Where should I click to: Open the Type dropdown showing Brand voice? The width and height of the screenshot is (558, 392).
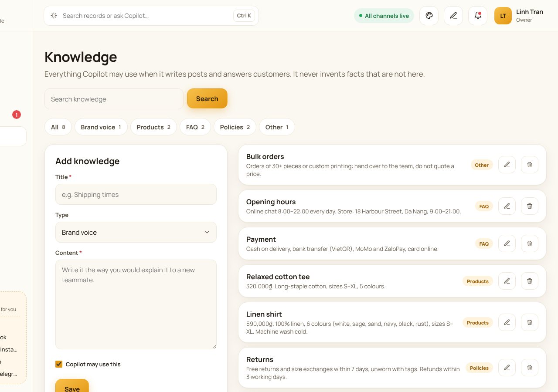coord(136,232)
